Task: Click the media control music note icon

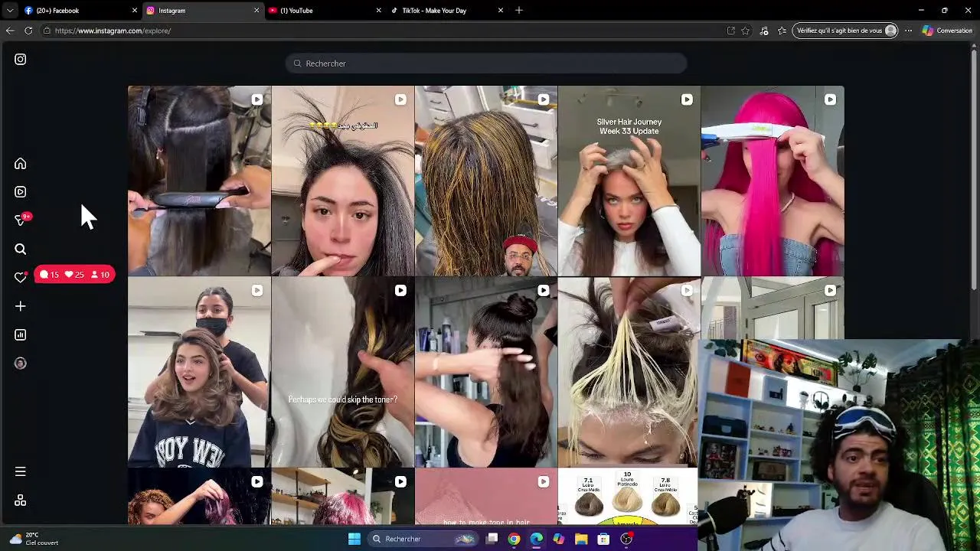Action: (764, 31)
